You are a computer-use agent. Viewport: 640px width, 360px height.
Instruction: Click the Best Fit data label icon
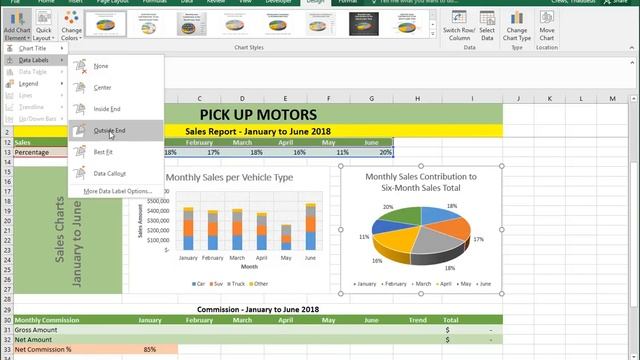click(x=80, y=152)
